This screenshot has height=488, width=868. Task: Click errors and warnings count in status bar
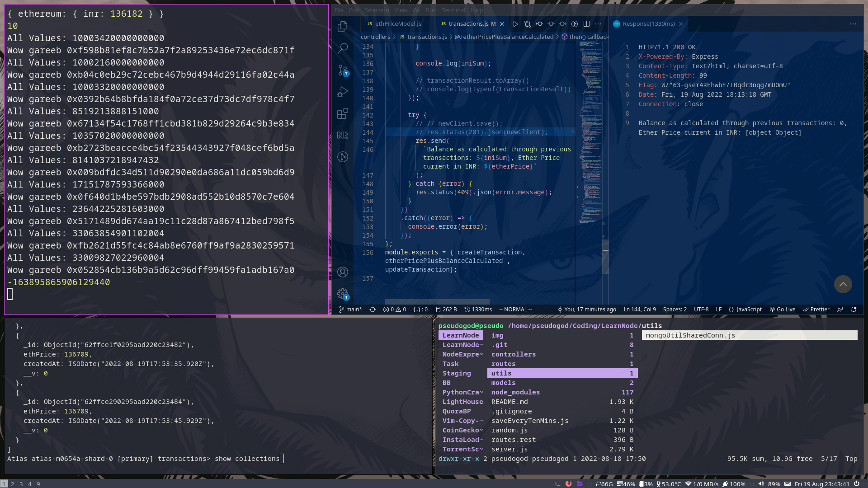[395, 310]
